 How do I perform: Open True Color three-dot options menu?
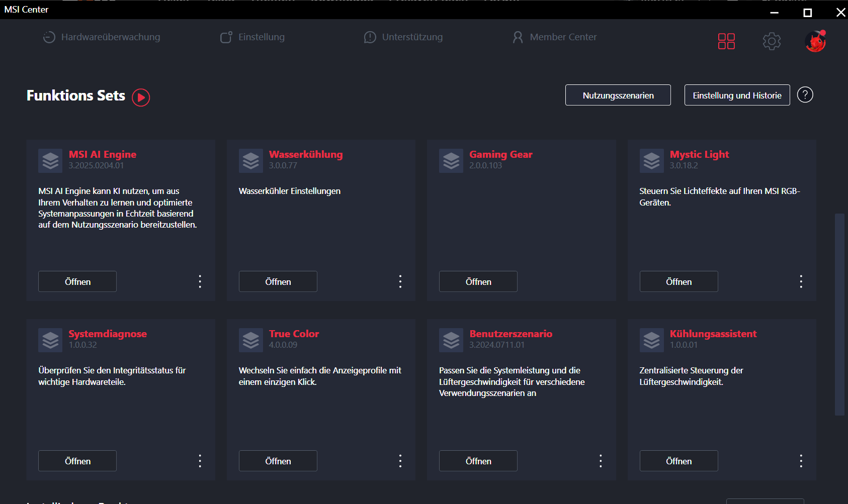(x=400, y=461)
